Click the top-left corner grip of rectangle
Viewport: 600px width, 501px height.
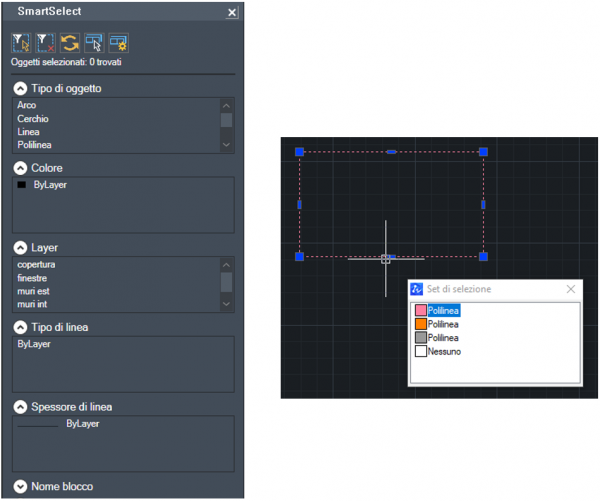(300, 152)
